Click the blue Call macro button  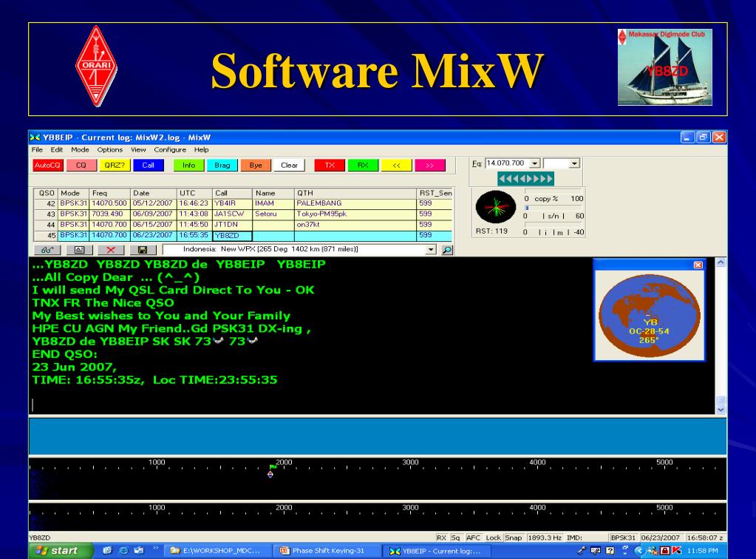coord(149,166)
